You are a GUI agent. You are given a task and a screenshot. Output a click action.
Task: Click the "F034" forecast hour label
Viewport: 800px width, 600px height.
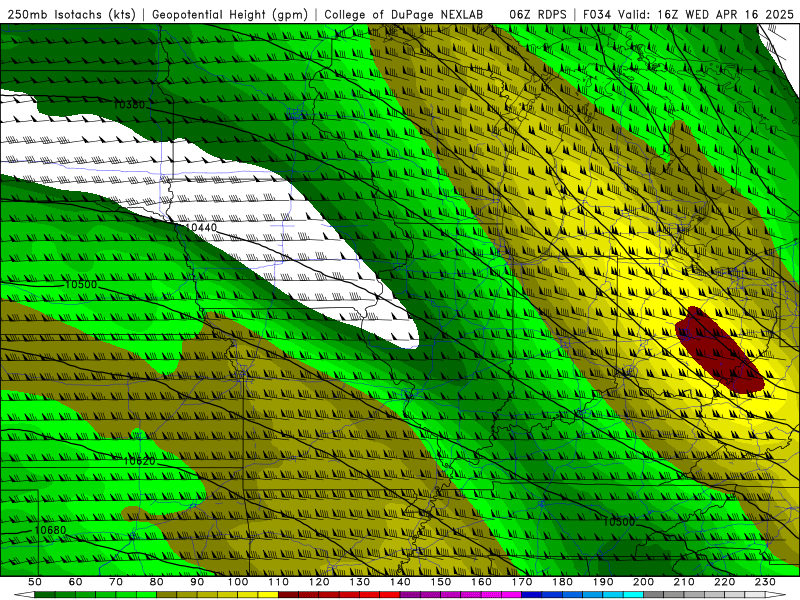tap(598, 14)
